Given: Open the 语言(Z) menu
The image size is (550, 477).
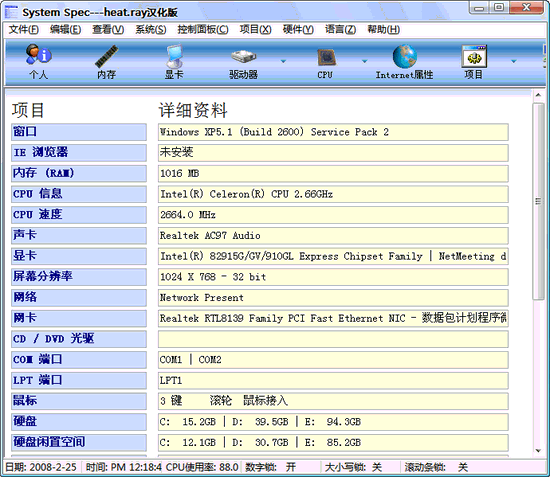Looking at the screenshot, I should tap(340, 29).
